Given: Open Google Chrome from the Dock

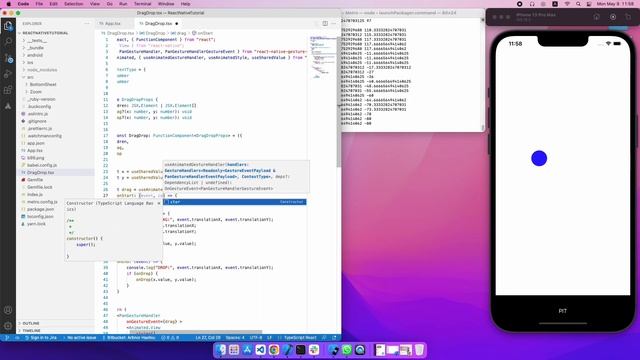Looking at the screenshot, I should point(274,350).
